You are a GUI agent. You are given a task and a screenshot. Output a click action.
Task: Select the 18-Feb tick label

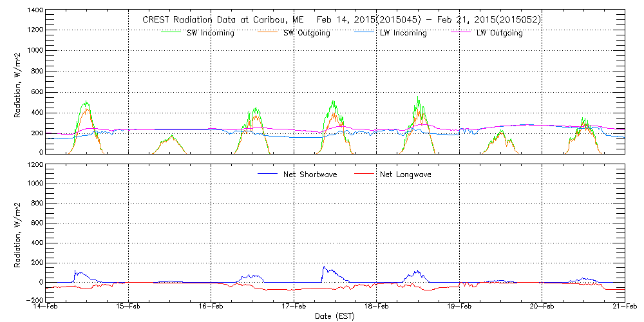click(x=377, y=308)
